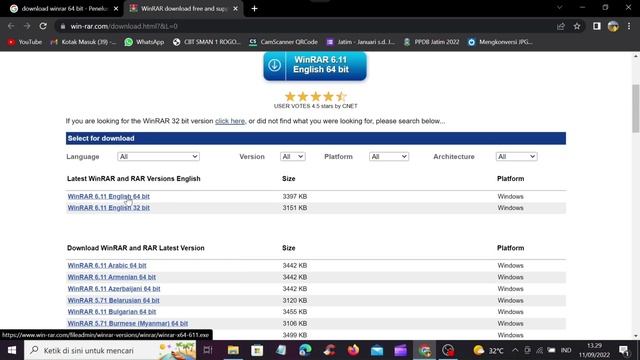Click the taskbar clock and date
The height and width of the screenshot is (360, 640).
click(x=594, y=350)
